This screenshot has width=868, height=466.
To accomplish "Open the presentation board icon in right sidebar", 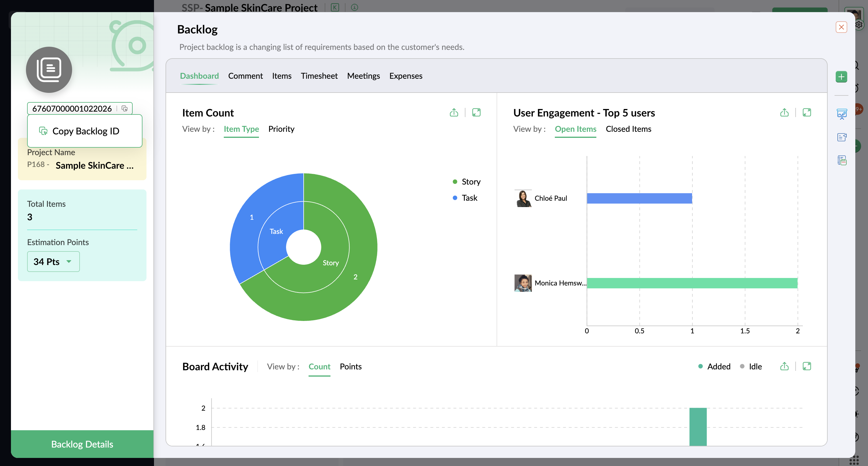I will tap(841, 114).
